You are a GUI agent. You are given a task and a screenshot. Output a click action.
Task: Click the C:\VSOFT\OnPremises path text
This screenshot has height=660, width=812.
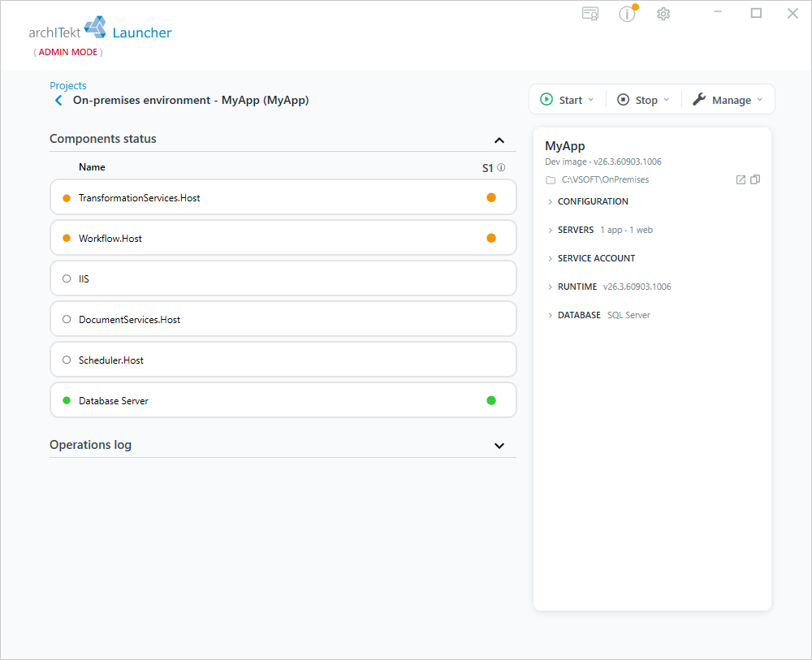click(x=606, y=179)
